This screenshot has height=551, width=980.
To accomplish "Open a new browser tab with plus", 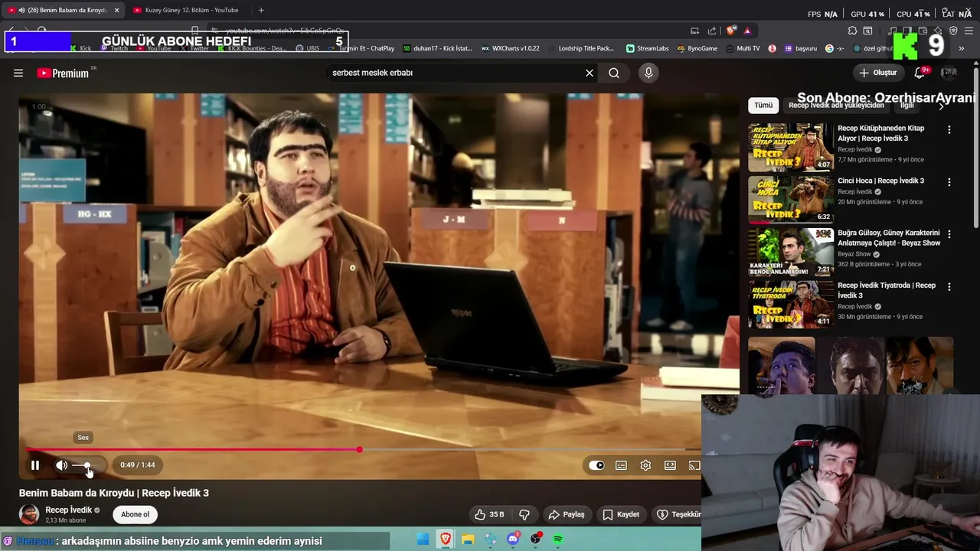I will (261, 10).
